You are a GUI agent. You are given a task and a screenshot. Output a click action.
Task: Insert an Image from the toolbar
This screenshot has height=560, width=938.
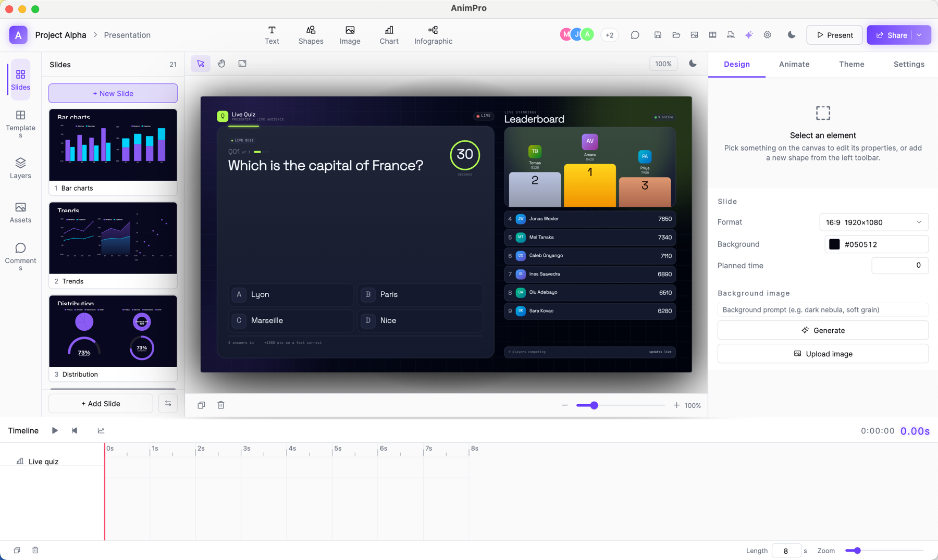pos(350,35)
